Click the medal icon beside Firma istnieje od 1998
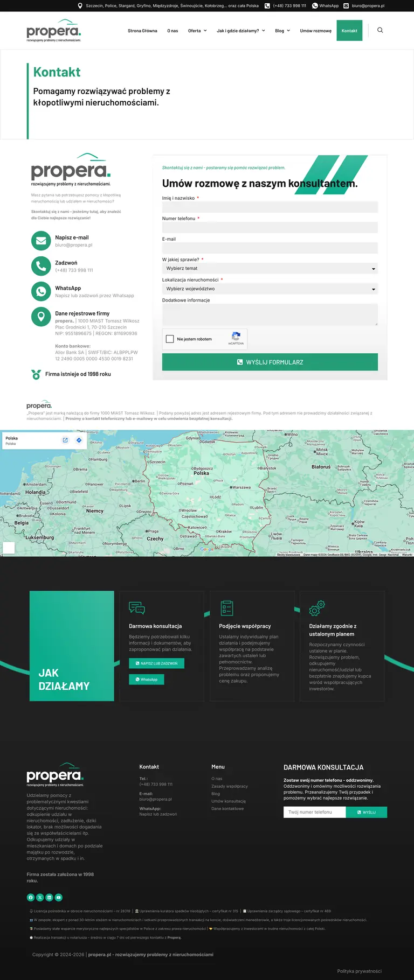 (x=36, y=374)
